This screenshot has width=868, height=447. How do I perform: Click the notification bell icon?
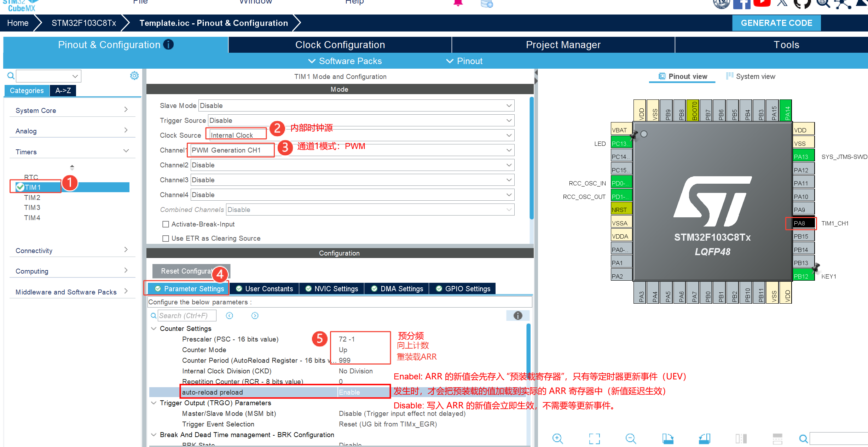[x=458, y=3]
